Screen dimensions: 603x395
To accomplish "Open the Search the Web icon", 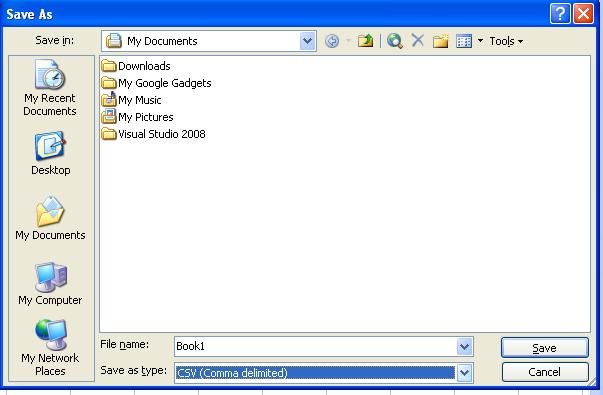I will coord(395,41).
